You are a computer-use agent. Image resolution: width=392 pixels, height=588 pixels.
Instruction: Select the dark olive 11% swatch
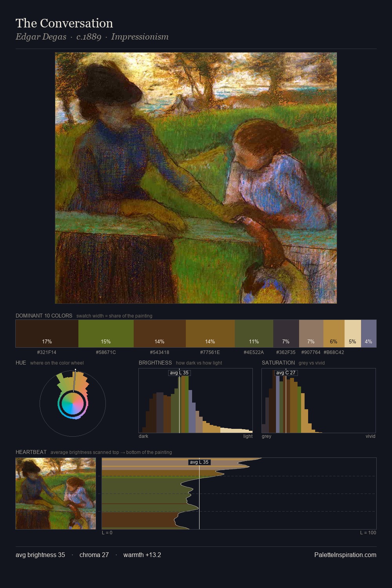(254, 334)
